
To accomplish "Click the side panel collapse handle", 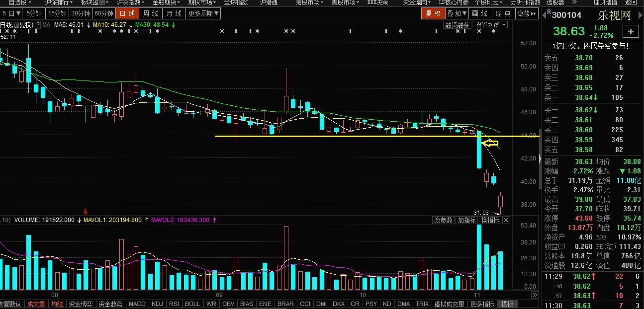I will point(540,159).
